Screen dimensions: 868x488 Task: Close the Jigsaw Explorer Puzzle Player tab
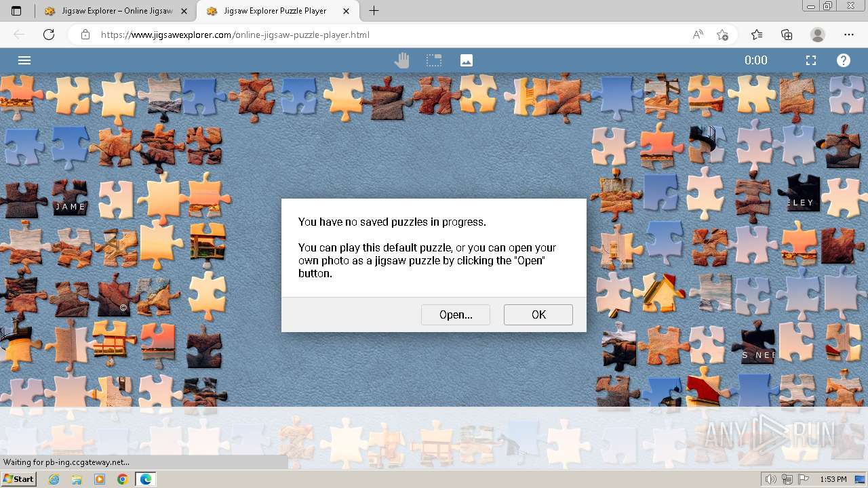[347, 11]
